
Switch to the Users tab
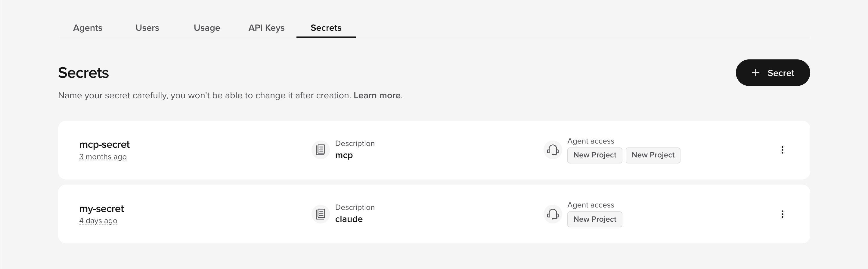coord(147,28)
